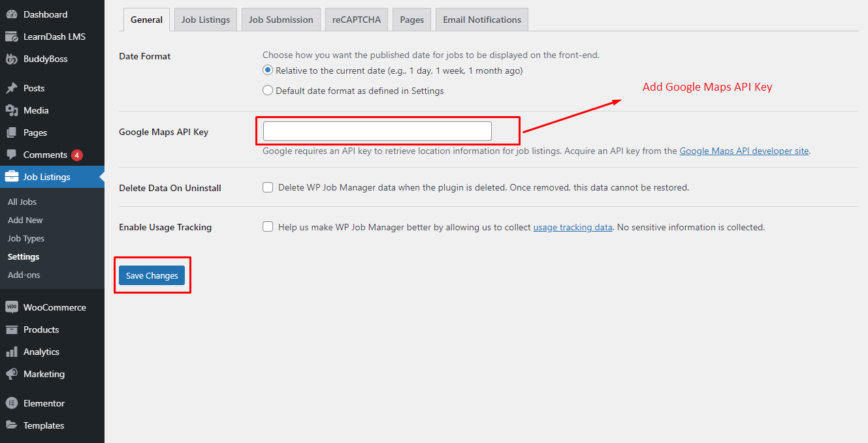
Task: Click the Posts pushpin icon
Action: (x=12, y=88)
